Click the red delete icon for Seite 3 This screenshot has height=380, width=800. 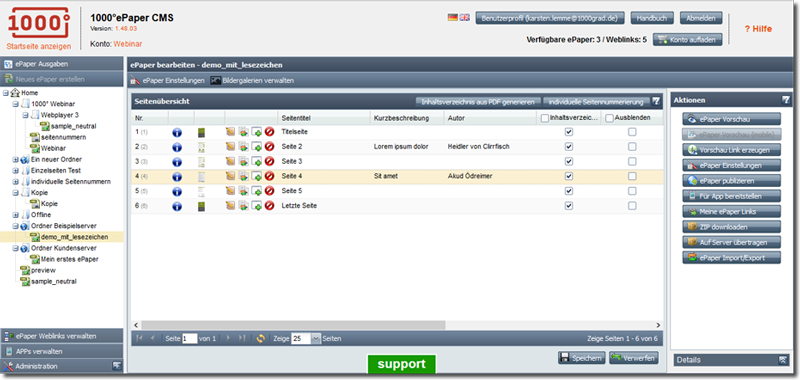point(269,162)
